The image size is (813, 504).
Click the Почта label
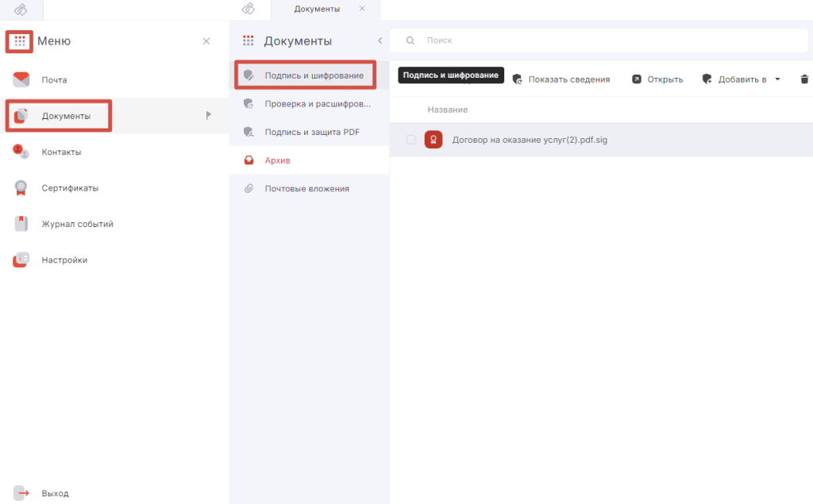[55, 80]
